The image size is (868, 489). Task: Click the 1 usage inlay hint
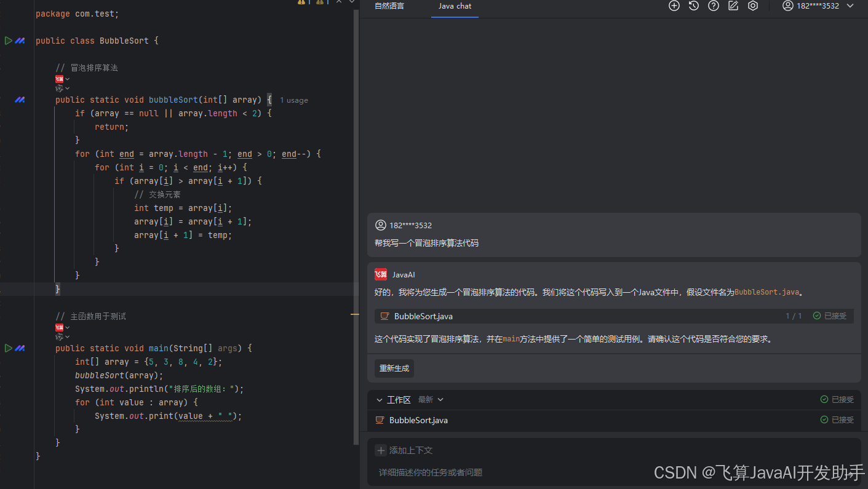pyautogui.click(x=294, y=100)
